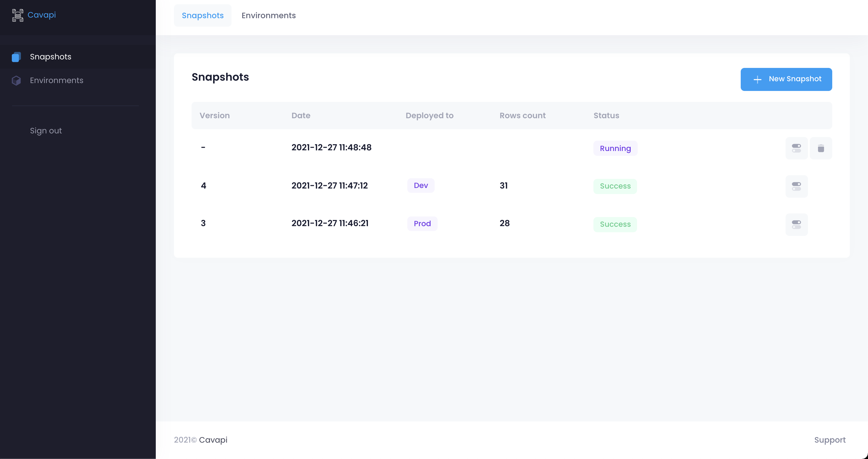Click the plus icon on New Snapshot
Viewport: 868px width, 459px height.
tap(757, 79)
